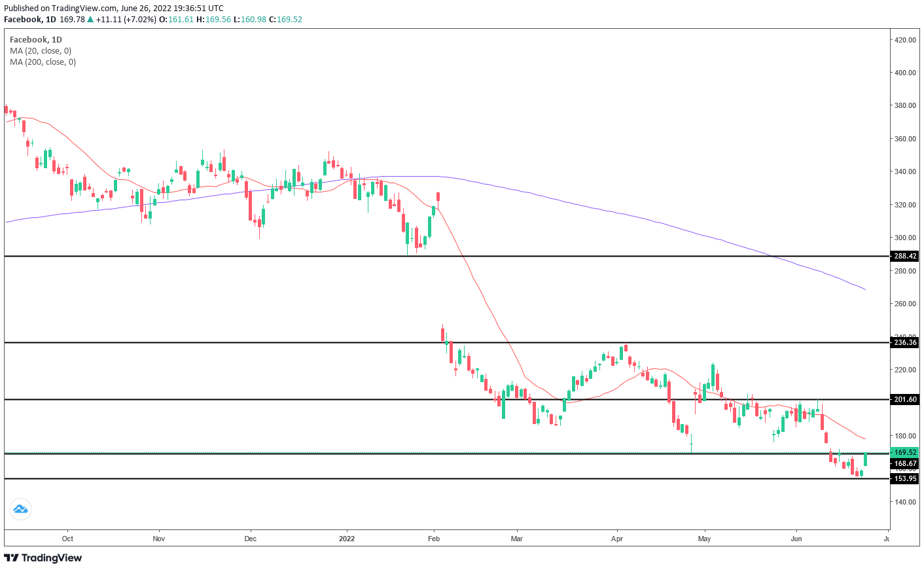Click the last price value 169.78
Screen dimensions: 924x570
(x=72, y=20)
